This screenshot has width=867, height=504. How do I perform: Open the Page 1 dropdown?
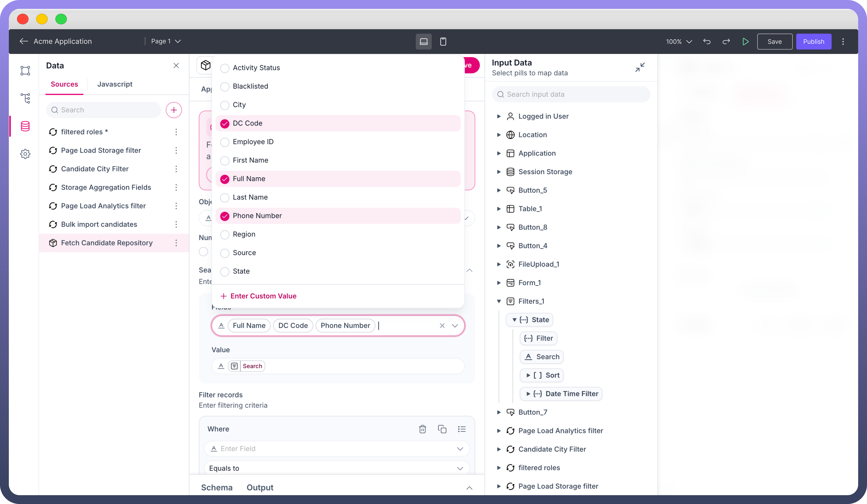(x=166, y=41)
